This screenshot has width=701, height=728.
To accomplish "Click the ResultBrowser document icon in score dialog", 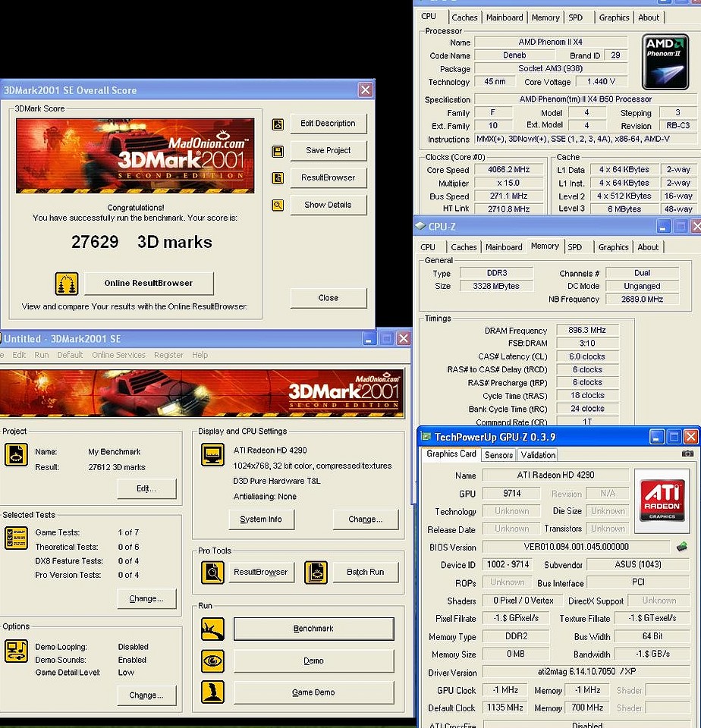I will click(x=278, y=178).
